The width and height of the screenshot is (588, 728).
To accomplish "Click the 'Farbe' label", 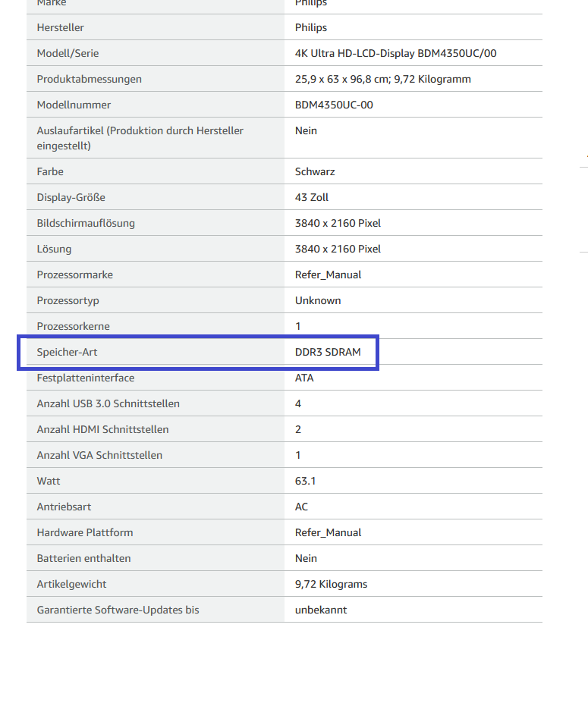I will click(x=50, y=172).
